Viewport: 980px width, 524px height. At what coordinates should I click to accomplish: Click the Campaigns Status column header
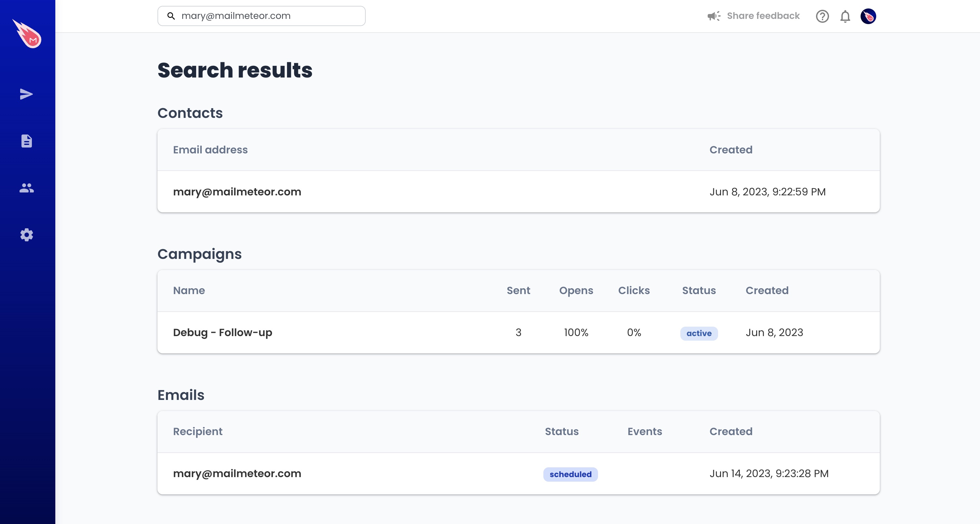click(699, 290)
